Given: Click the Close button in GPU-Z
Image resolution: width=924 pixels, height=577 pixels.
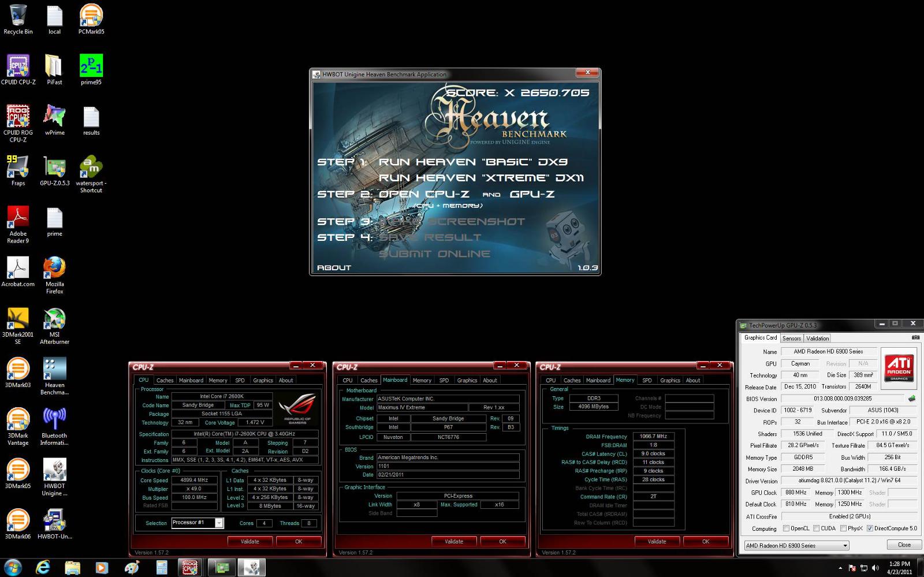Looking at the screenshot, I should coord(904,545).
